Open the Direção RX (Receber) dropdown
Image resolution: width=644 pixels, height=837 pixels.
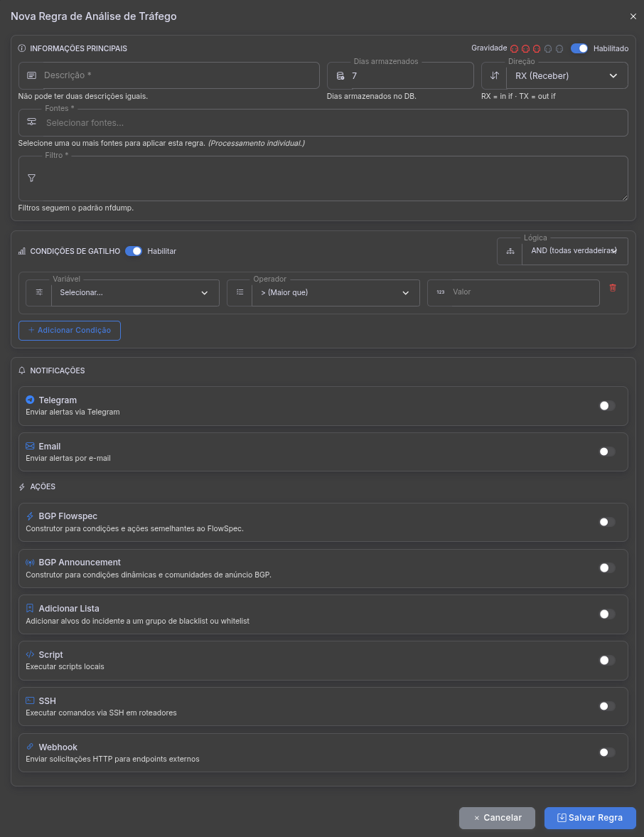tap(567, 75)
